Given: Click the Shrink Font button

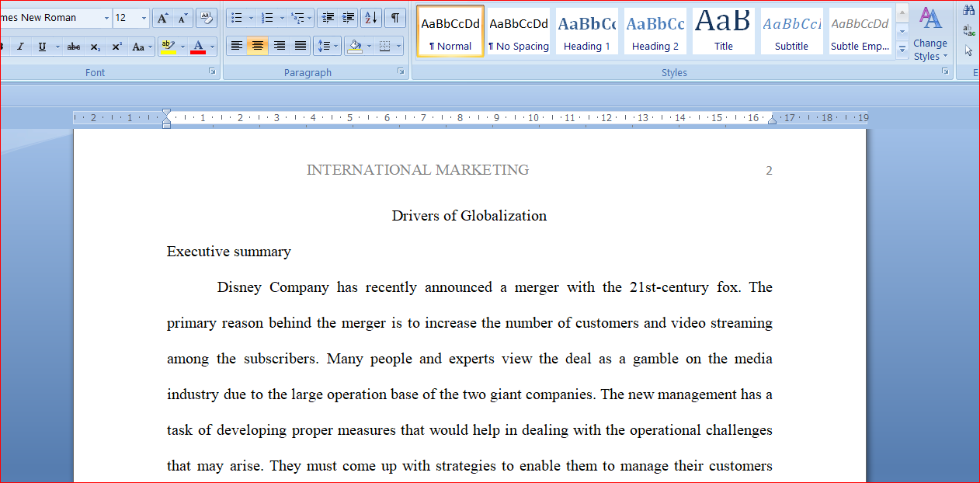Looking at the screenshot, I should point(182,18).
